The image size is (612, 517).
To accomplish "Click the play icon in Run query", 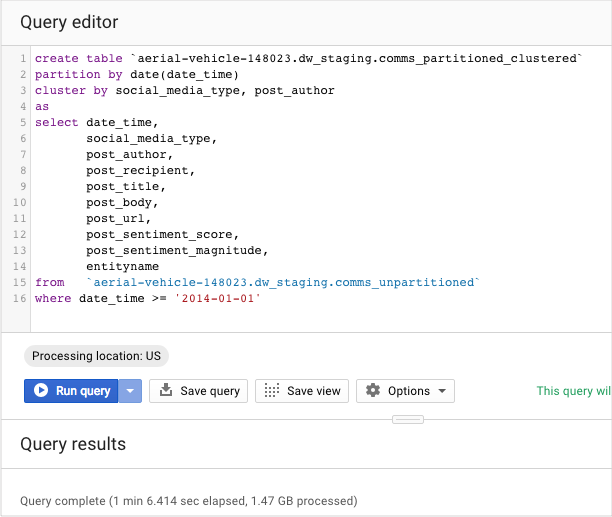I will [x=41, y=390].
